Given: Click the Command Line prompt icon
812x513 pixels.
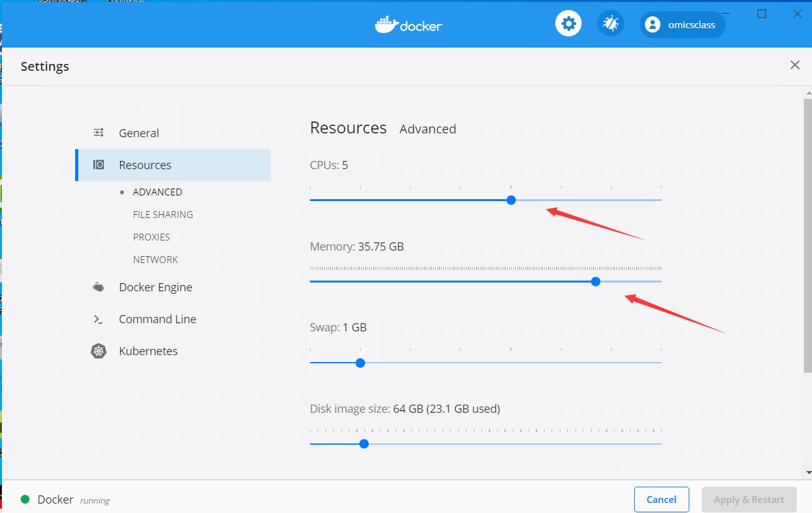Looking at the screenshot, I should pyautogui.click(x=98, y=319).
